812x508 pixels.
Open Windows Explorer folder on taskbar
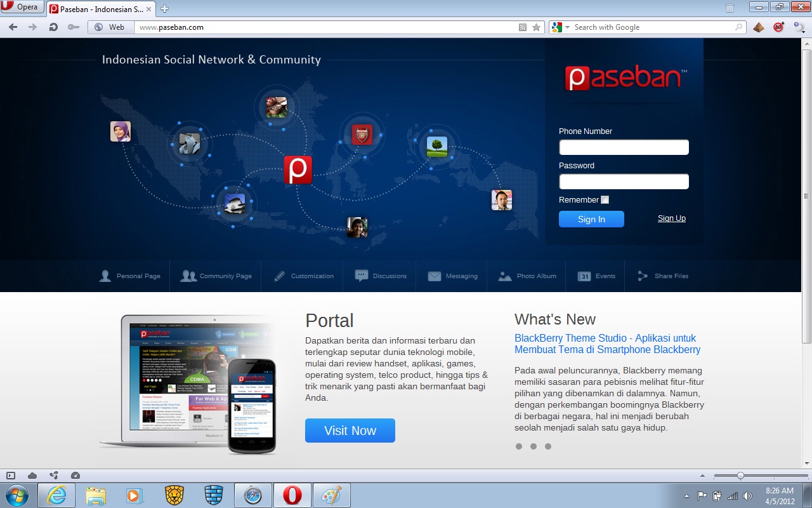tap(96, 495)
